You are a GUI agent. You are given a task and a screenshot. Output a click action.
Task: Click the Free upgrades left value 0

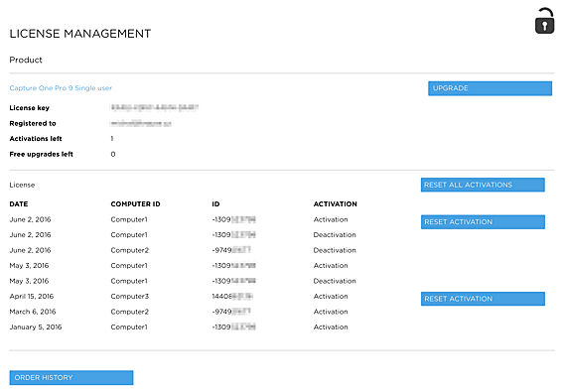coord(113,154)
